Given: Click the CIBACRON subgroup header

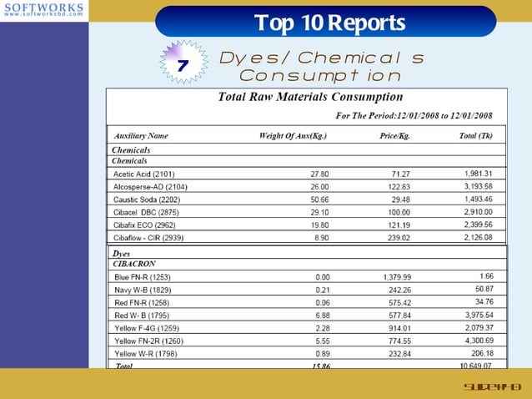Looking at the screenshot, I should point(134,264).
